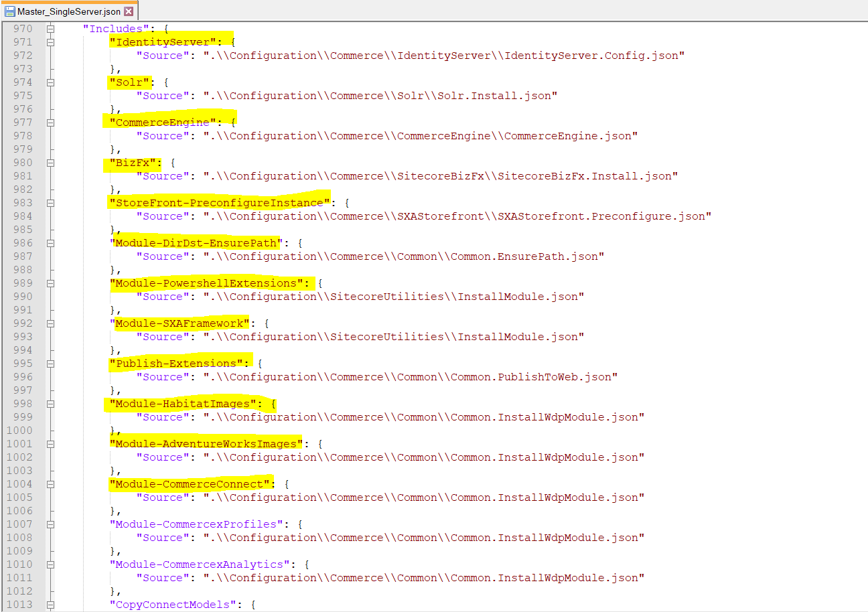This screenshot has width=868, height=612.
Task: Collapse the CopyConnectModels fold marker
Action: 50,605
